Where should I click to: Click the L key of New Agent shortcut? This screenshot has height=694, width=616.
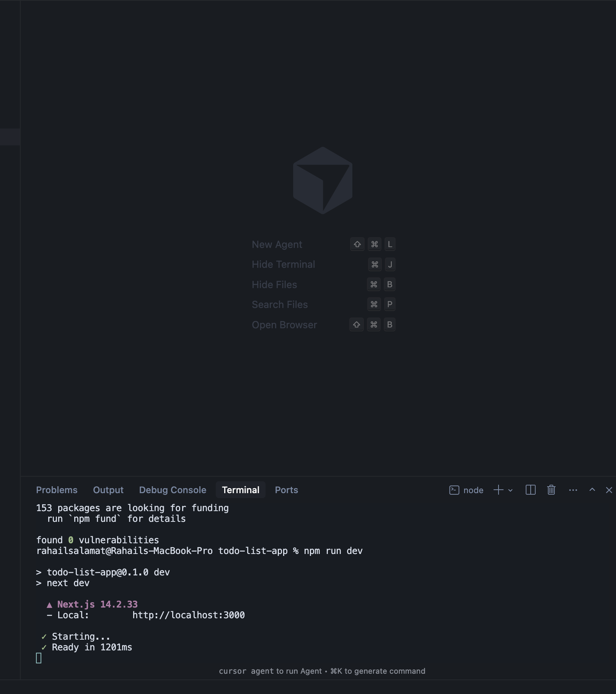pos(390,244)
